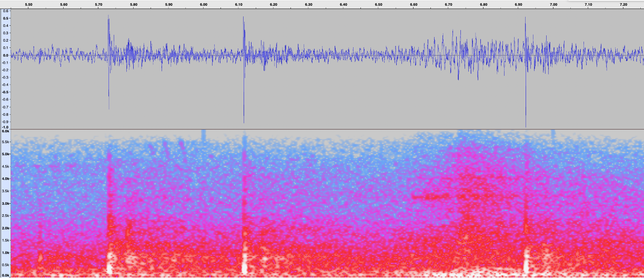This screenshot has width=644, height=278.
Task: Click the 5.50 mark on the time ruler
Action: click(28, 4)
